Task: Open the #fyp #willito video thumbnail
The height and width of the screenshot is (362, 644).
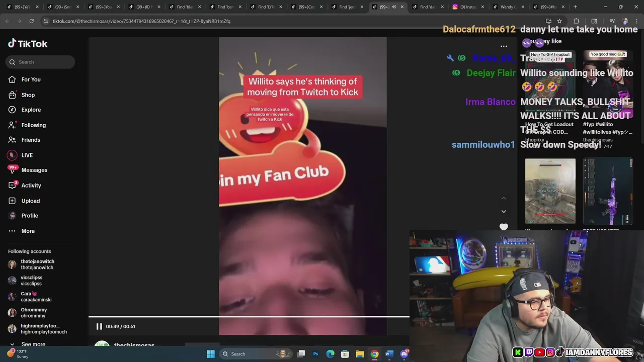Action: [608, 85]
